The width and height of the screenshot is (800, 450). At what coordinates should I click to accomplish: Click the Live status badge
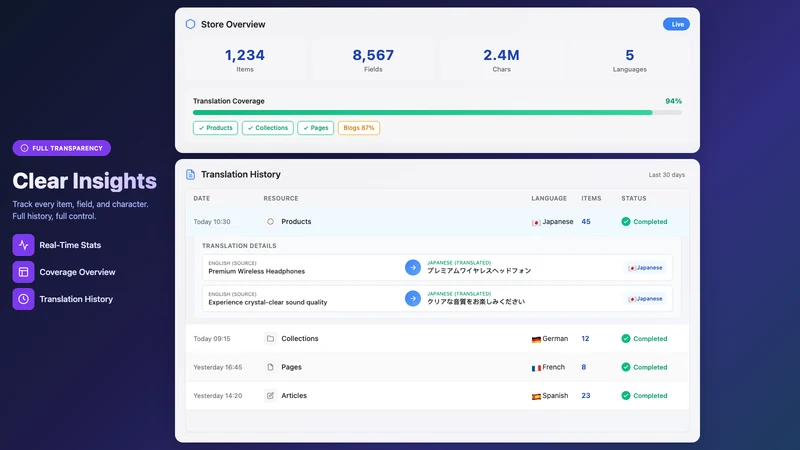coord(676,24)
